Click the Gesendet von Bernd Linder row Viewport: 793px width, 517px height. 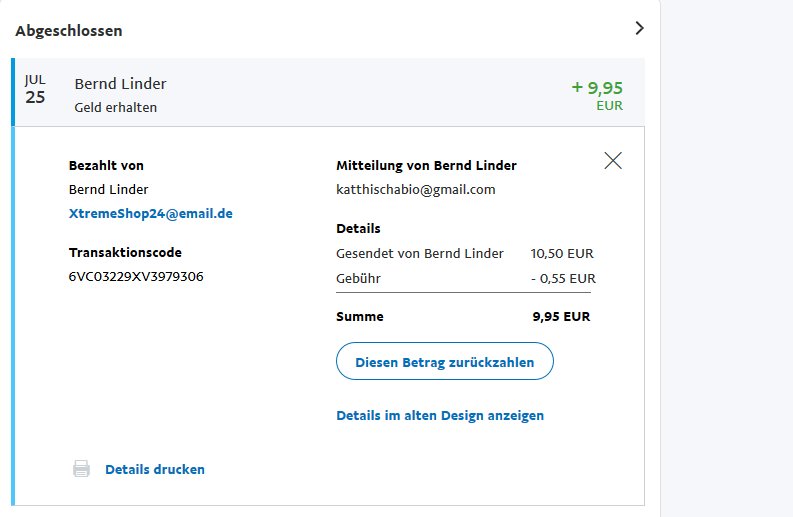coord(465,253)
